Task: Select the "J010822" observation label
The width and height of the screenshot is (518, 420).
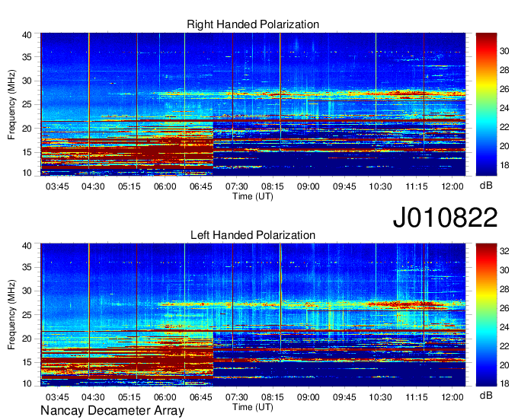Action: (x=445, y=218)
